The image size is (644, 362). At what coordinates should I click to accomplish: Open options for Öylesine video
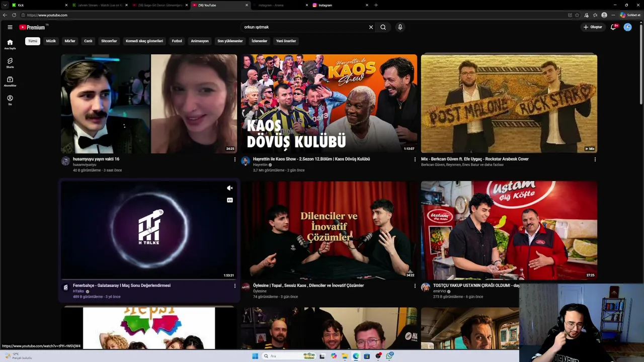point(415,286)
